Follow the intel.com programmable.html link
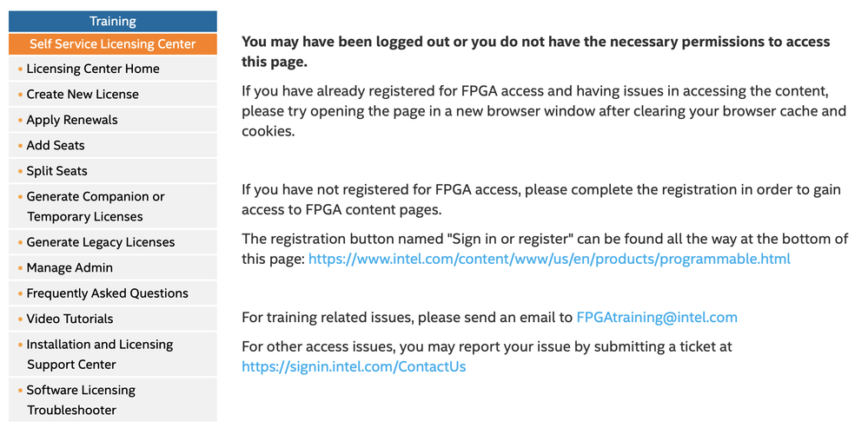Image resolution: width=868 pixels, height=428 pixels. pyautogui.click(x=549, y=259)
